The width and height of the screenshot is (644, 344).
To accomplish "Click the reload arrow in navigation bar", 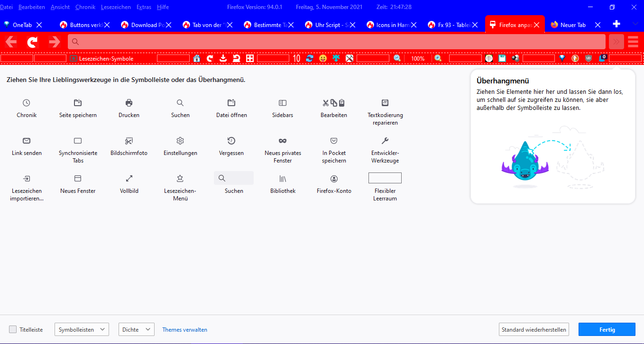I will (x=32, y=42).
